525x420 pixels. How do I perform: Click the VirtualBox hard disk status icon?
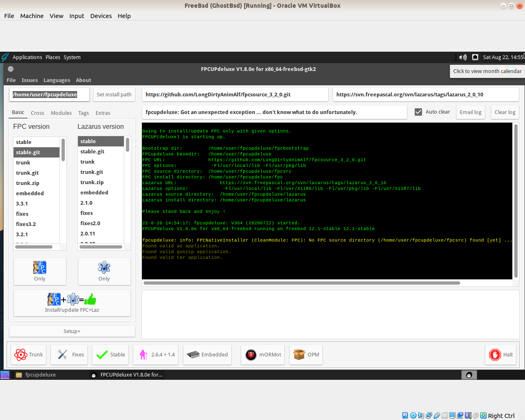[405, 415]
